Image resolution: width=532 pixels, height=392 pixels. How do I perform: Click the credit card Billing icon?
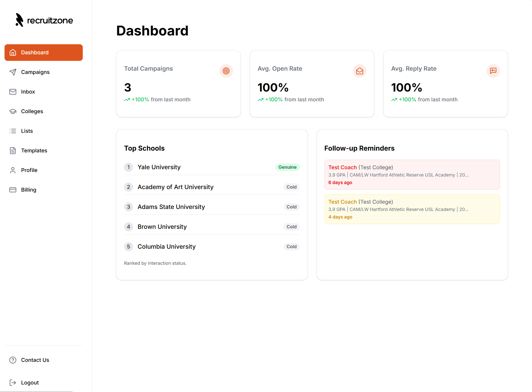click(13, 190)
